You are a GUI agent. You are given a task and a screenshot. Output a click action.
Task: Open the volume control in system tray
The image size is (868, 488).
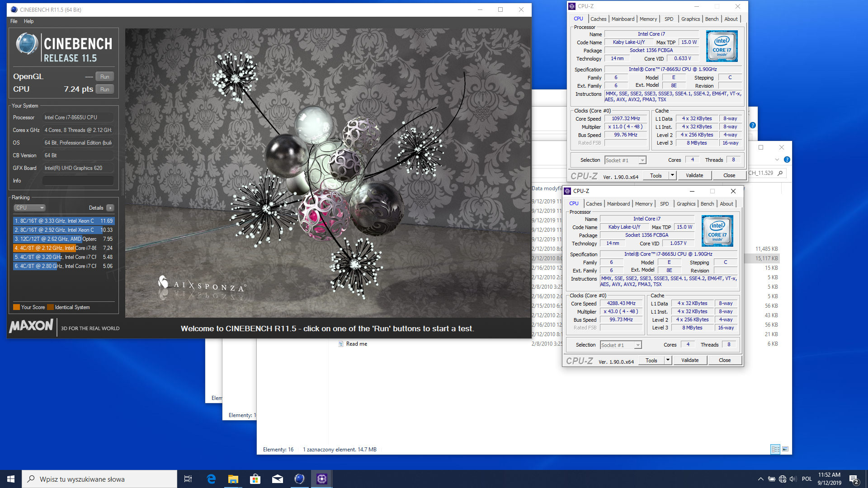click(x=793, y=479)
